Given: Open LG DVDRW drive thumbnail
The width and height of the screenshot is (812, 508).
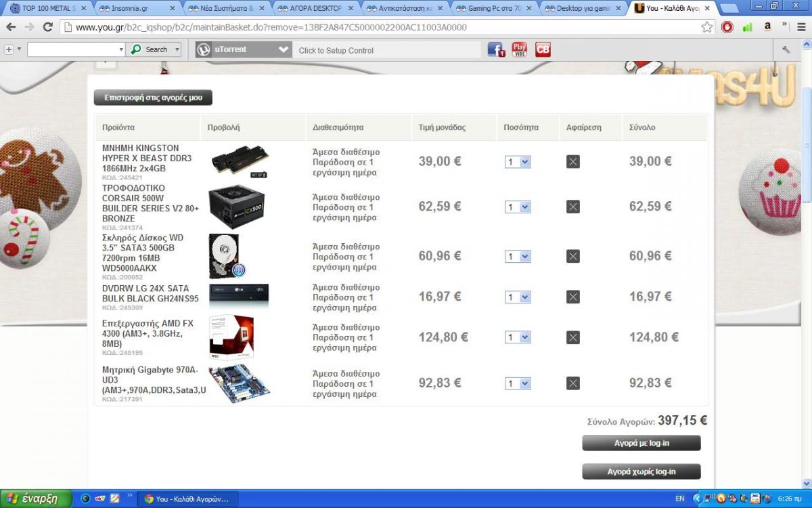Looking at the screenshot, I should tap(239, 295).
